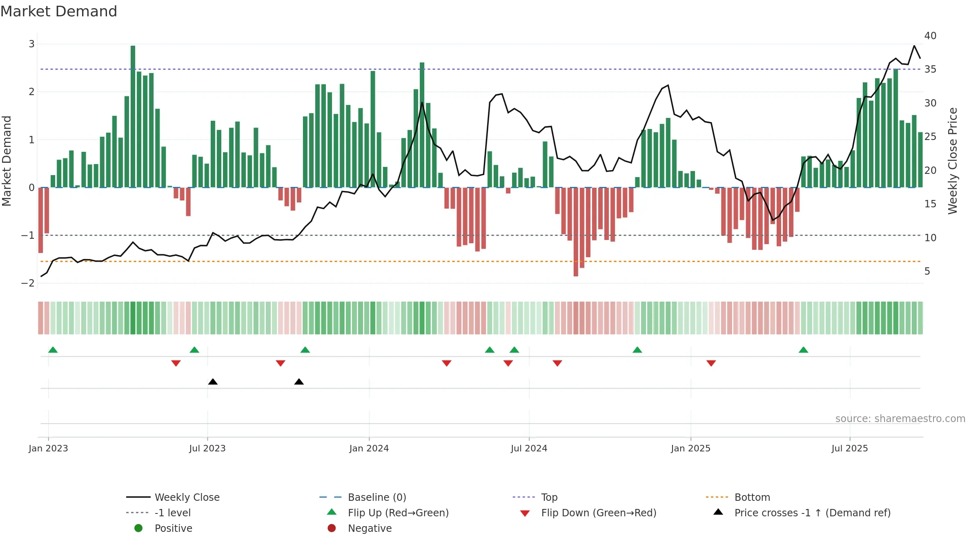This screenshot has width=980, height=551.
Task: Click the Weekly Close Price axis label
Action: tap(953, 161)
